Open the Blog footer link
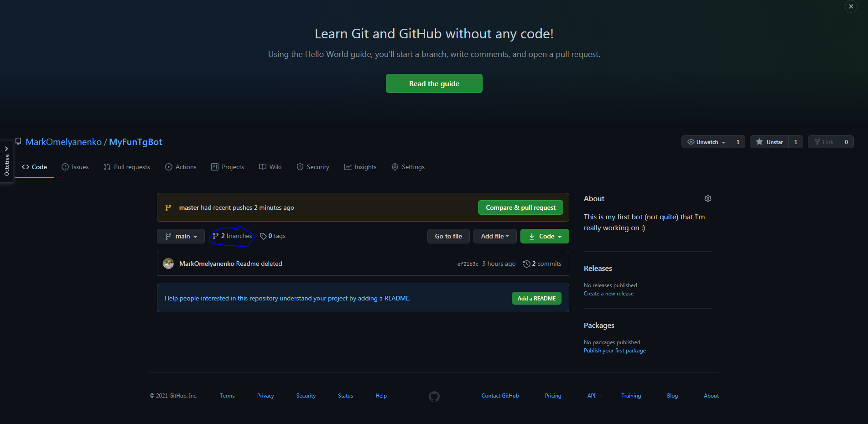 [x=672, y=396]
